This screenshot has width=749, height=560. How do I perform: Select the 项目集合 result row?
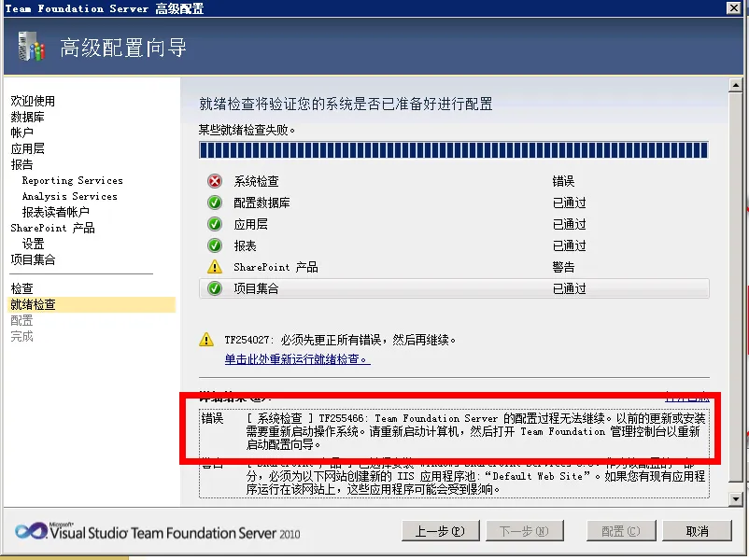point(454,288)
